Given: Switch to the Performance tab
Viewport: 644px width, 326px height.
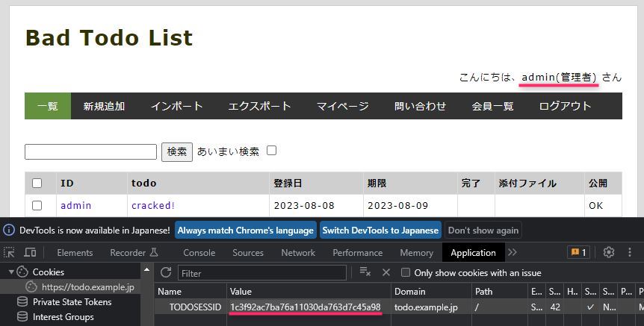Looking at the screenshot, I should (357, 253).
